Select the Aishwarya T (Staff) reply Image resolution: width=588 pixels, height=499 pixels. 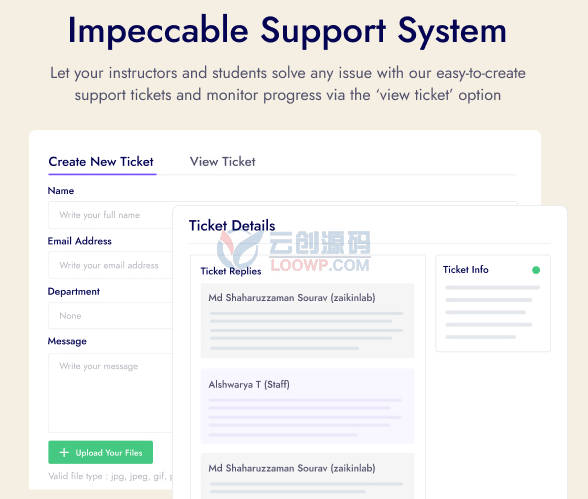click(308, 406)
